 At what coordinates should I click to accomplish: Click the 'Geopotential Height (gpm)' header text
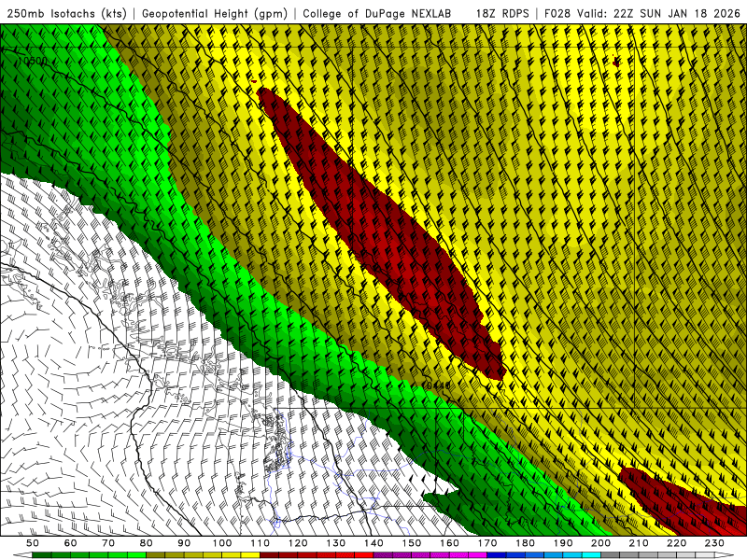click(215, 14)
